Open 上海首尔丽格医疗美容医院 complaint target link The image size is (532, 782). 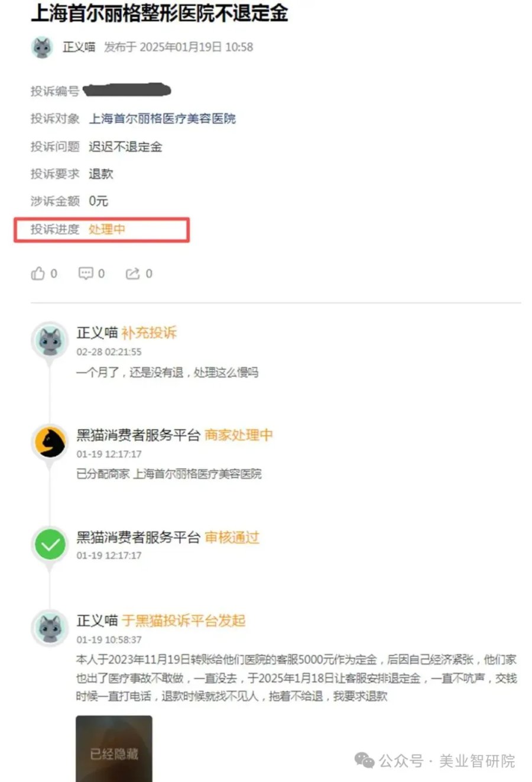tap(163, 119)
